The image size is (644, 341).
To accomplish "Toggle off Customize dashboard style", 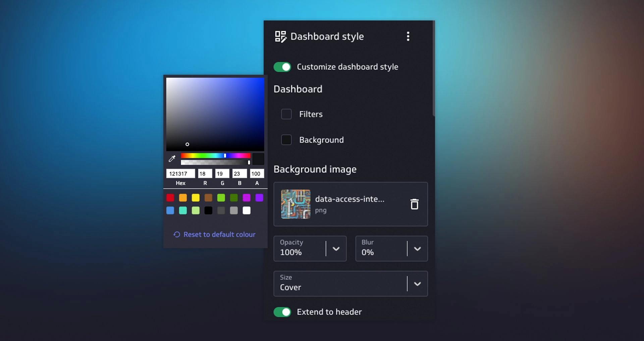I will (x=282, y=67).
